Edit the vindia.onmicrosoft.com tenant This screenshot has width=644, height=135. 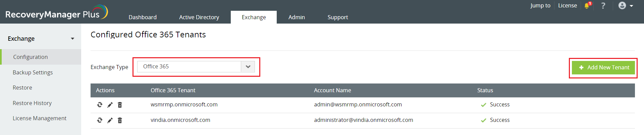(x=110, y=120)
